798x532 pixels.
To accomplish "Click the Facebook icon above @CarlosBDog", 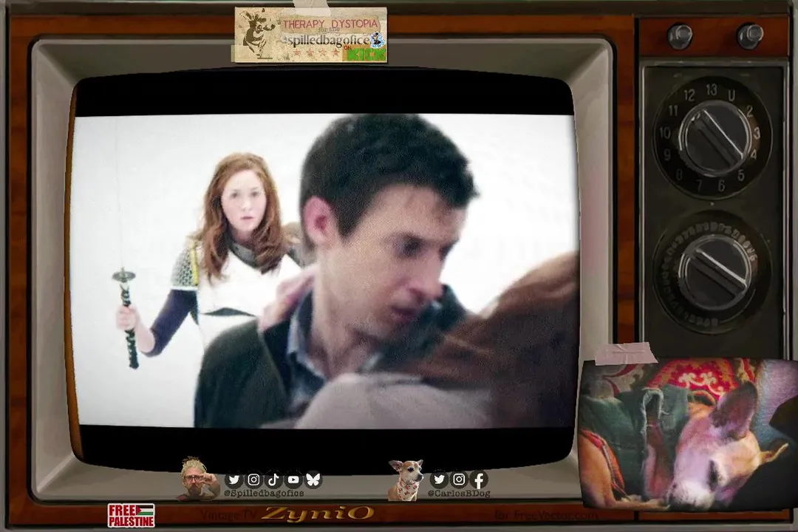I will pos(479,479).
